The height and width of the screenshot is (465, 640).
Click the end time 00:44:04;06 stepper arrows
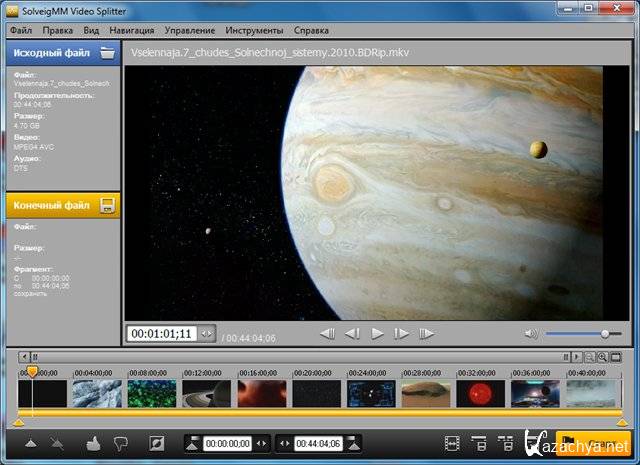coord(284,443)
